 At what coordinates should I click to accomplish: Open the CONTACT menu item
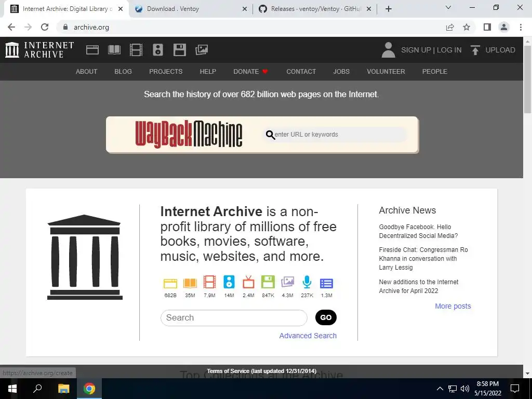pos(301,72)
